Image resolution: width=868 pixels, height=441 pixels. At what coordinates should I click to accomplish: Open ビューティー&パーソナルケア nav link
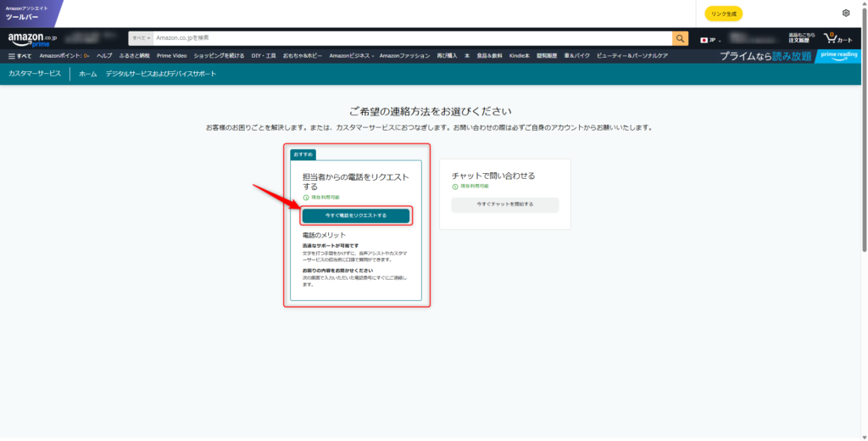632,56
